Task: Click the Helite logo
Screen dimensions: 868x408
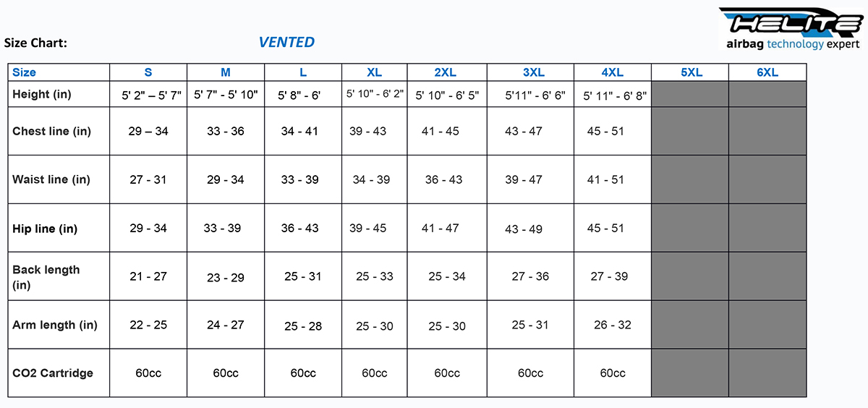Action: (793, 28)
